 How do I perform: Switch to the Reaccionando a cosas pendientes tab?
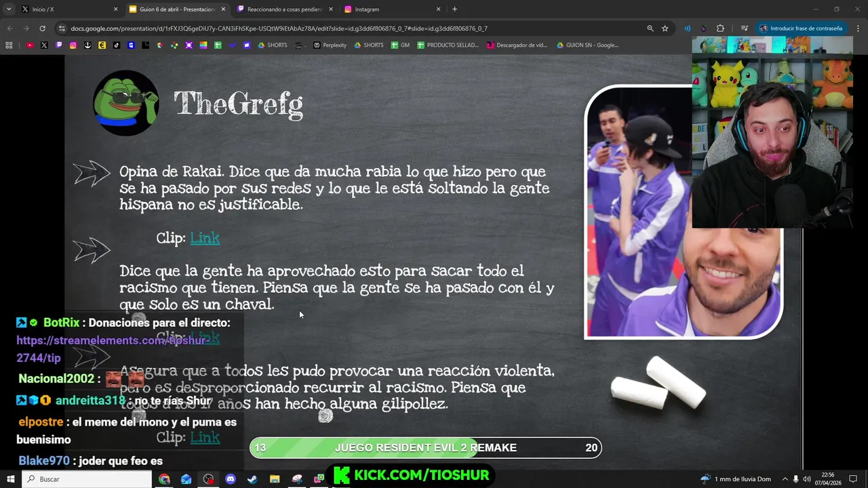[x=284, y=9]
